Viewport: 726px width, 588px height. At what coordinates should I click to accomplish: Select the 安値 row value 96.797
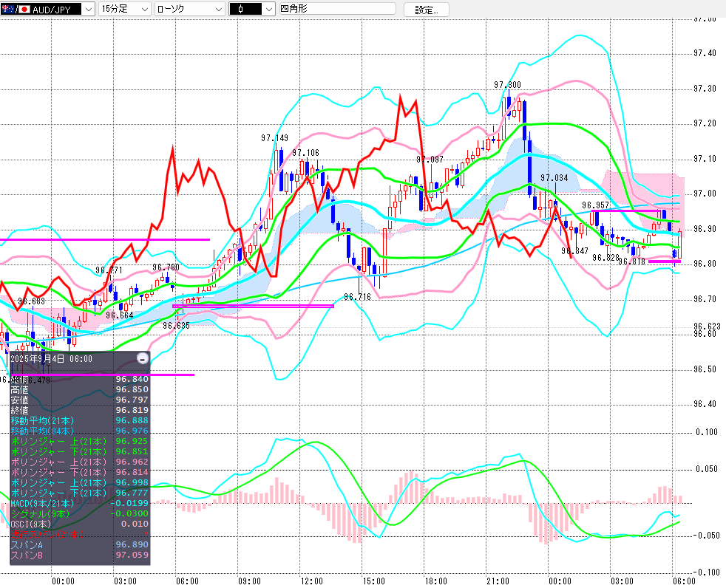click(x=132, y=400)
